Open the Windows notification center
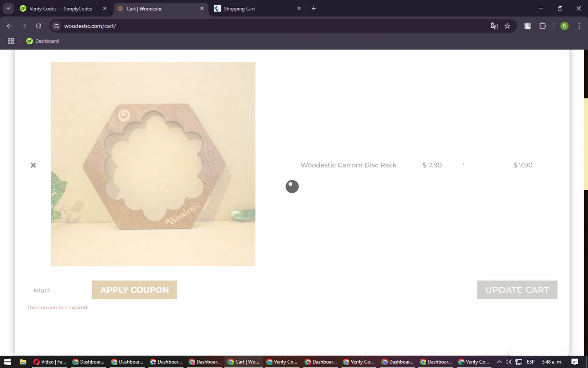 pos(575,362)
